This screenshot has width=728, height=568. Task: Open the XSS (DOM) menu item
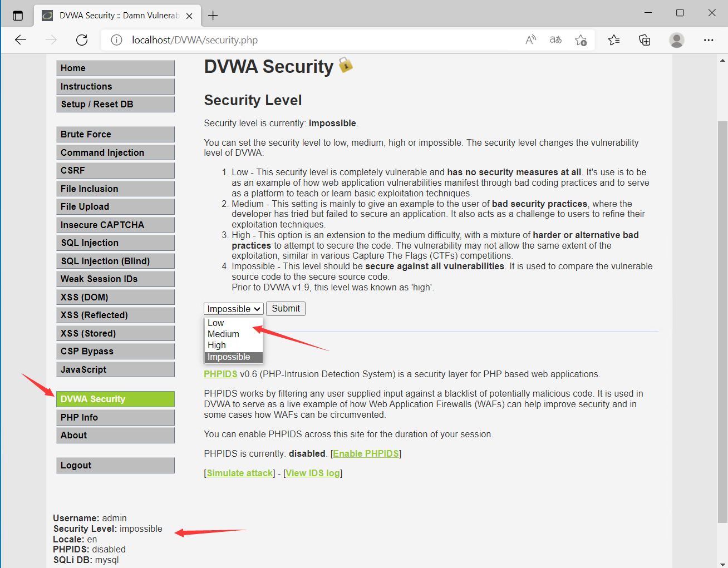[x=115, y=297]
